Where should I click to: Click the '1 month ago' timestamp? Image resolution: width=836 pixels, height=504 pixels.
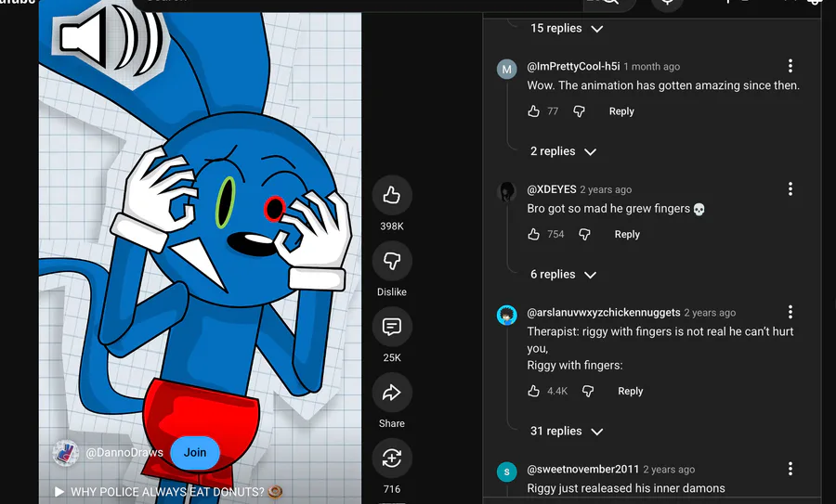point(651,67)
